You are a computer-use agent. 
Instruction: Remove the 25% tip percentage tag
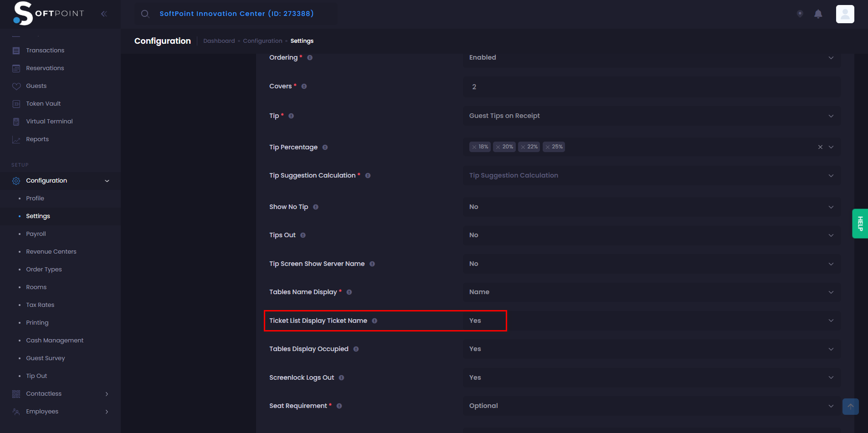pyautogui.click(x=548, y=147)
